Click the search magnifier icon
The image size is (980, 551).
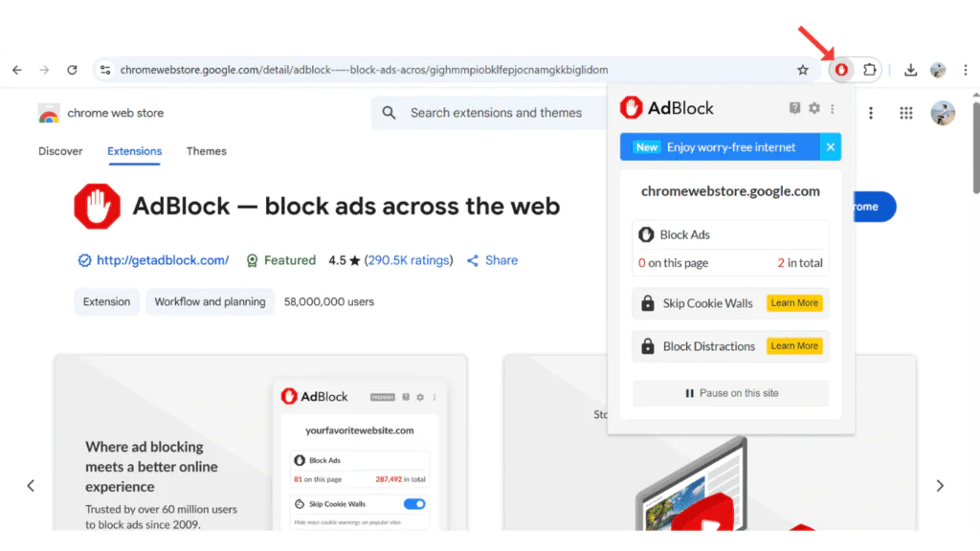(389, 113)
